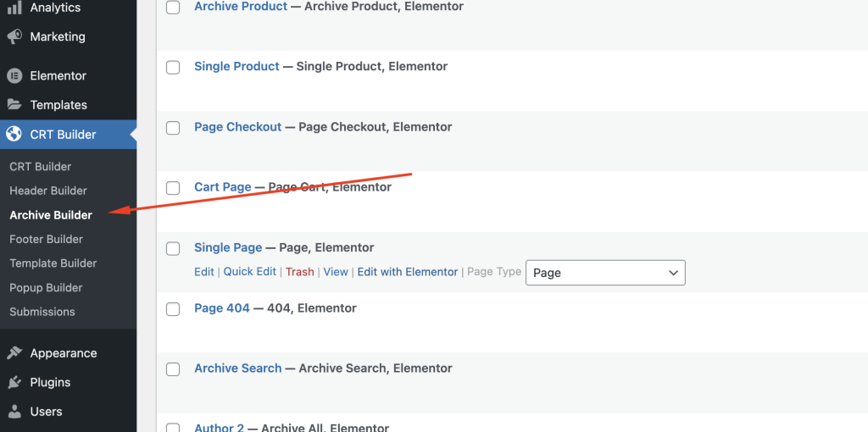Tick the Single Product row checkbox
The width and height of the screenshot is (868, 432).
click(173, 67)
